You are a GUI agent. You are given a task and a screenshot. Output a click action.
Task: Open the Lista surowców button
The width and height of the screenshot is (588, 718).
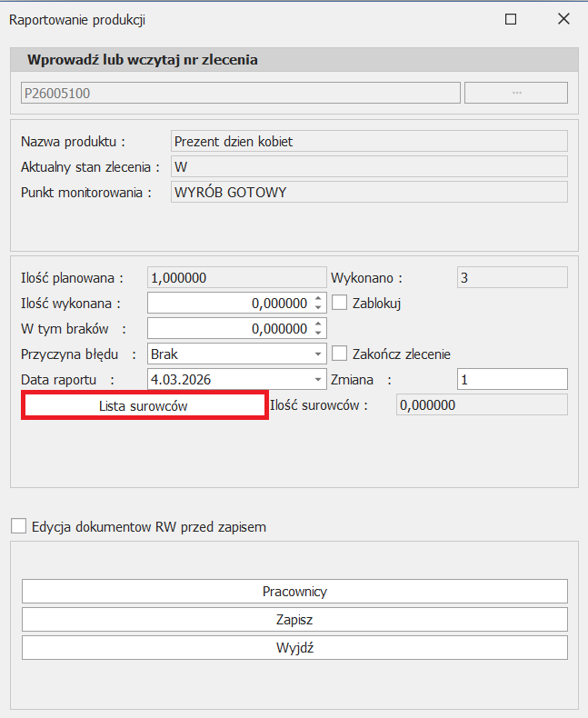click(x=144, y=405)
